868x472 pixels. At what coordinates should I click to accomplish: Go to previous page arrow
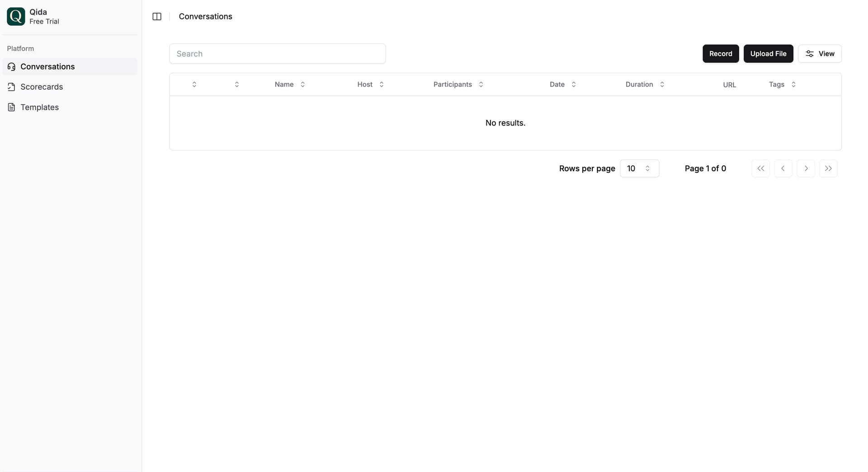click(x=783, y=168)
